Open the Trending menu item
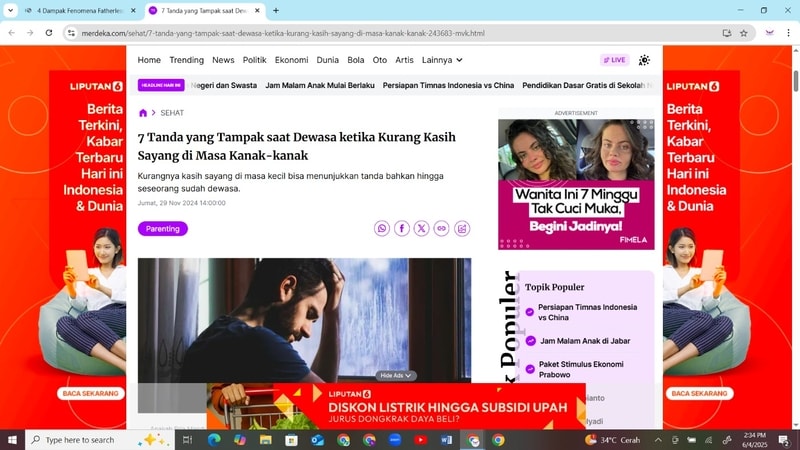 coord(186,60)
